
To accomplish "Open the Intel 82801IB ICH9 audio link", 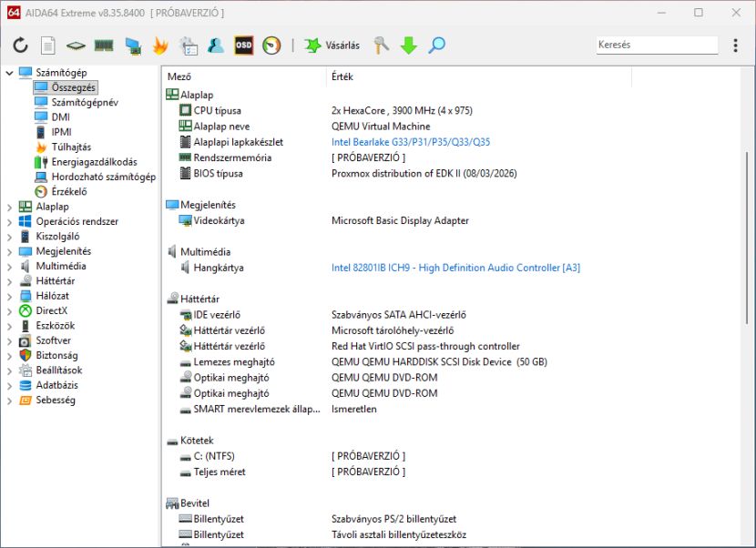I will (x=455, y=268).
